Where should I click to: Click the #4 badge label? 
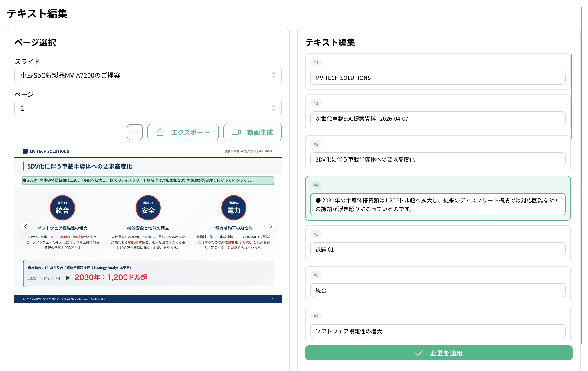316,185
